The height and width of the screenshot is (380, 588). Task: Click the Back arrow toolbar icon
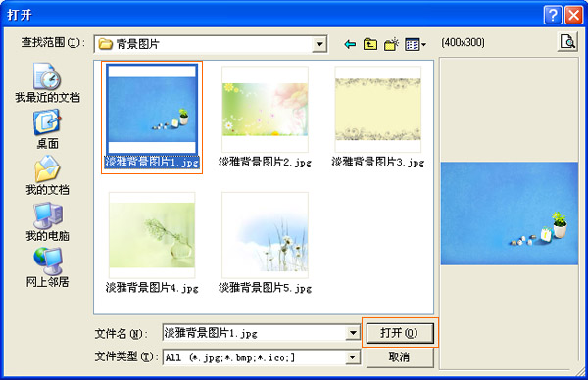click(350, 45)
